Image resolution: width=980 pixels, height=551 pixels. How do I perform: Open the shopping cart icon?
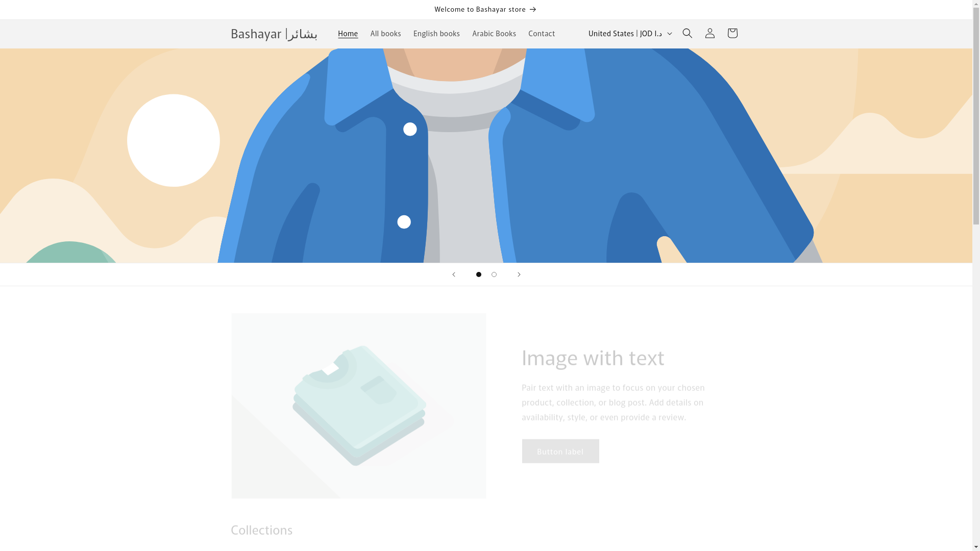tap(732, 34)
